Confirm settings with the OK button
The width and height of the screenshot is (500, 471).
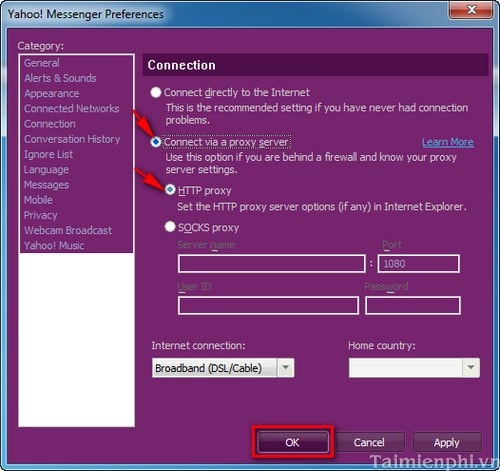click(x=293, y=442)
